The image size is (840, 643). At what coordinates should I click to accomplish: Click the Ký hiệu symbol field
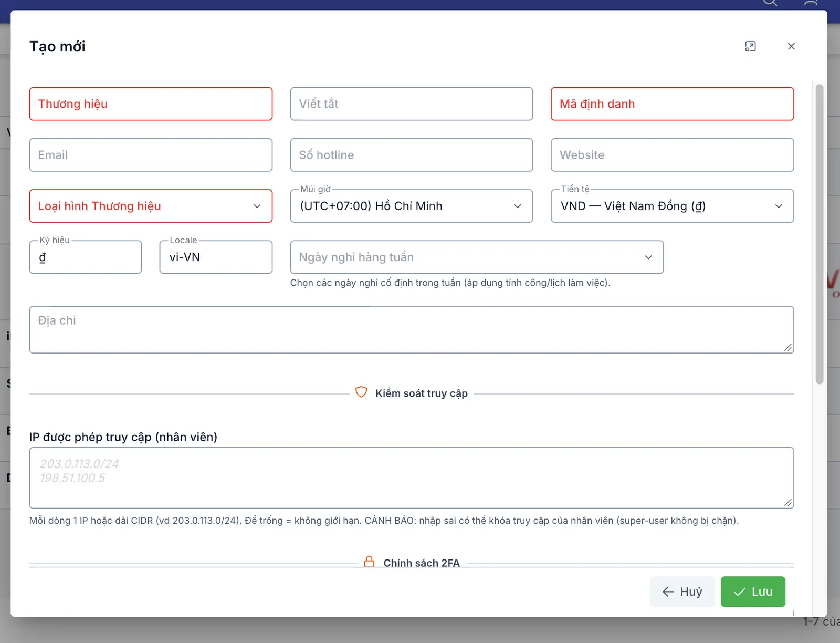coord(86,257)
